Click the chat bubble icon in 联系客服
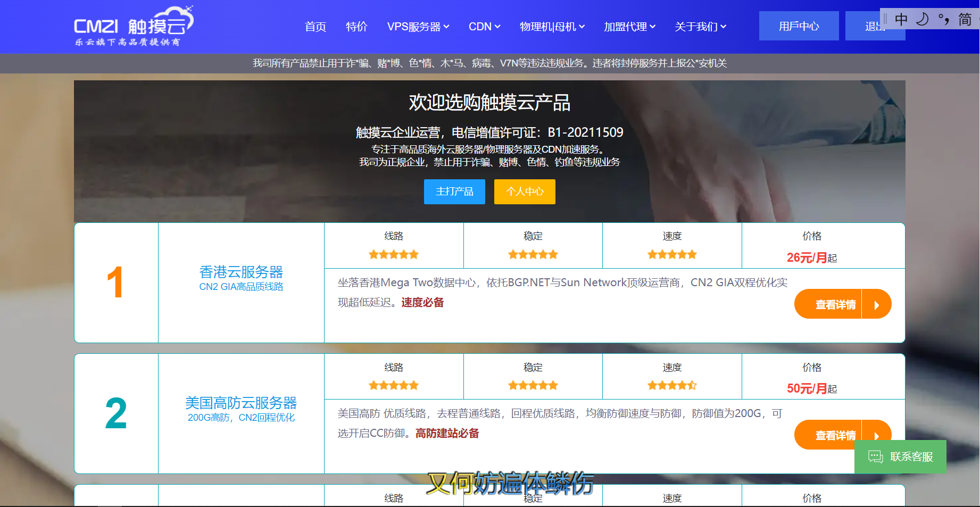980x507 pixels. point(875,456)
